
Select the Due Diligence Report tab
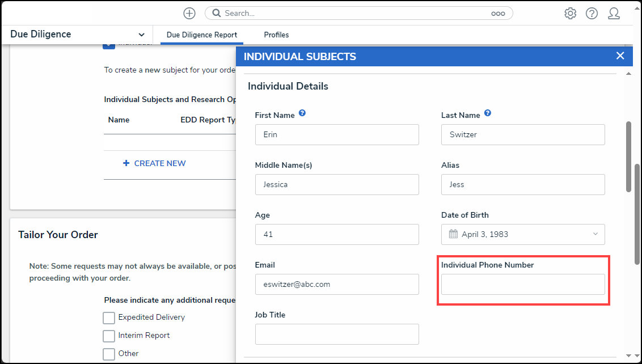202,35
